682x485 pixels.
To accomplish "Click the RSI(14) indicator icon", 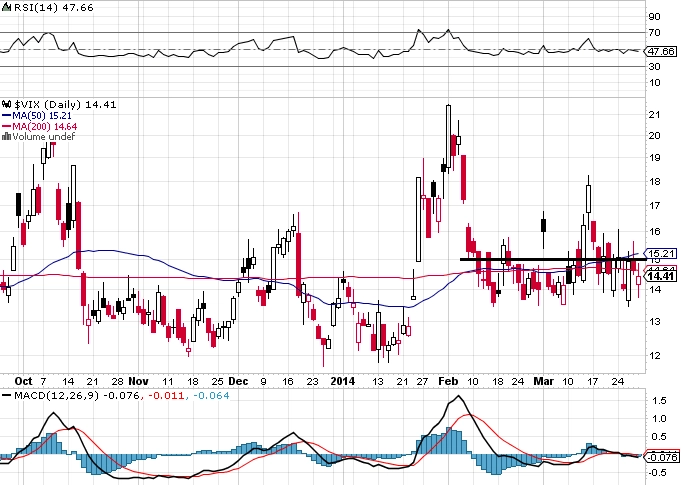I will (x=7, y=7).
